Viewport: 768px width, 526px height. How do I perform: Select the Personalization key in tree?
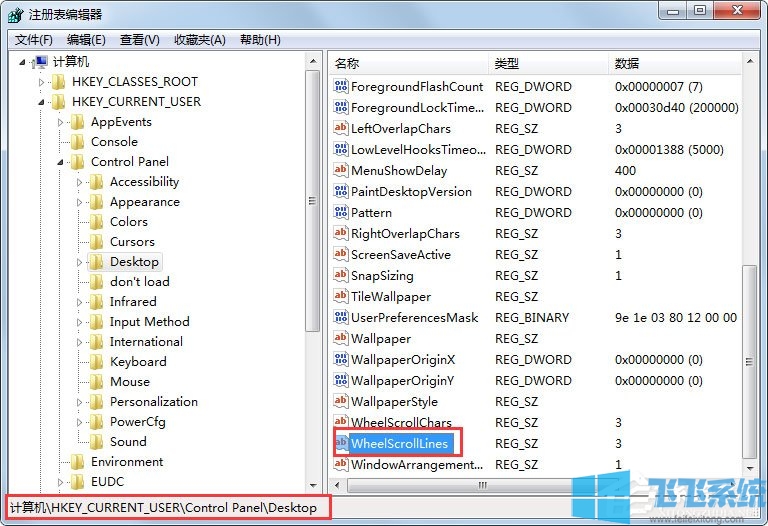(153, 401)
